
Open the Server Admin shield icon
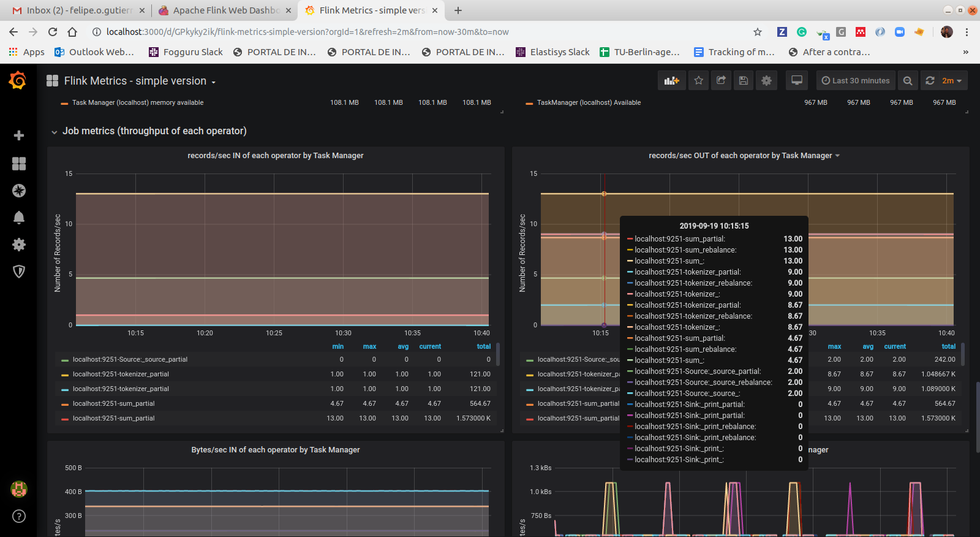tap(19, 272)
